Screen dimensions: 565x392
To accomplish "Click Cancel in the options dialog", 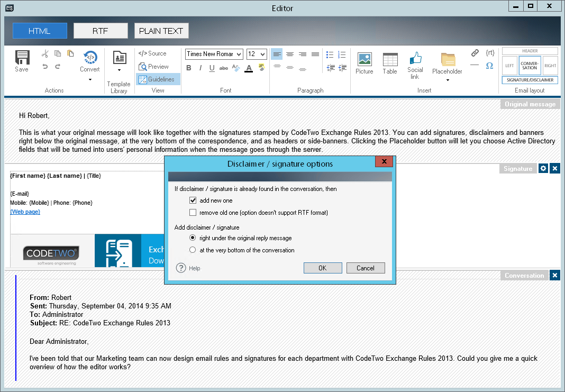I will click(366, 268).
